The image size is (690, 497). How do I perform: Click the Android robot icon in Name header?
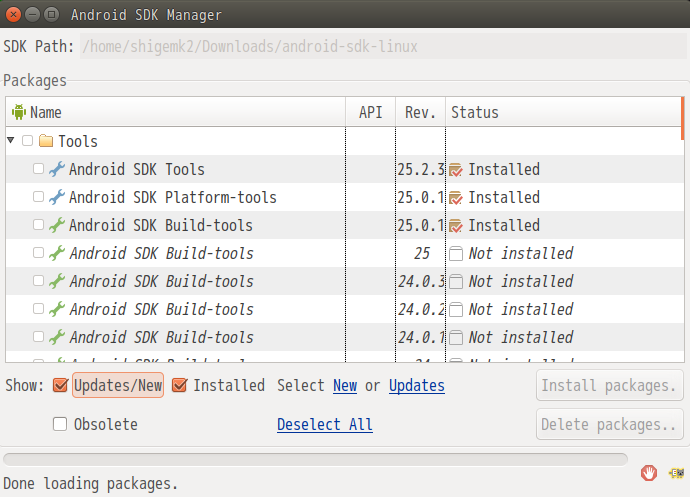[18, 112]
